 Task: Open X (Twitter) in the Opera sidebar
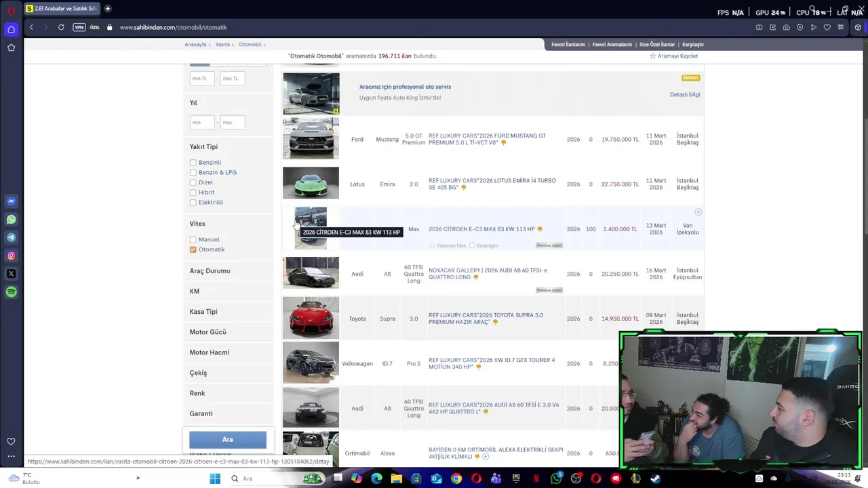point(11,274)
